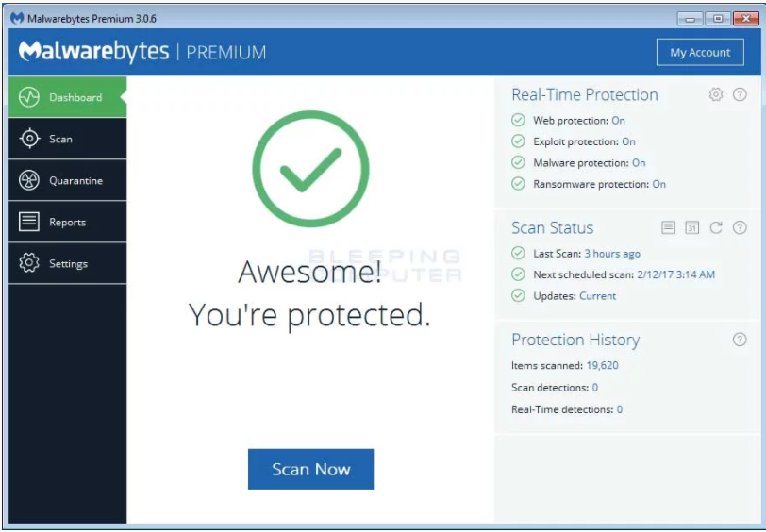Open help for Scan Status
Image resolution: width=766 pixels, height=532 pixels.
(x=740, y=227)
